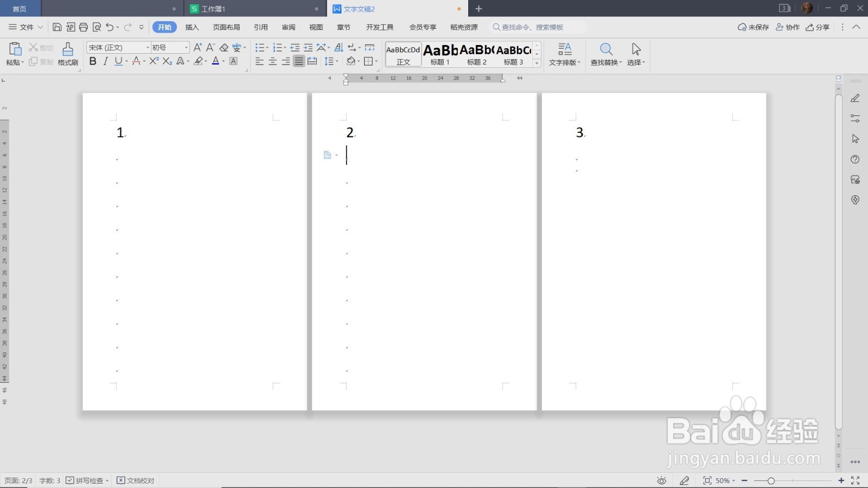The width and height of the screenshot is (868, 488).
Task: Click the Print icon in quick access toolbar
Action: click(84, 27)
